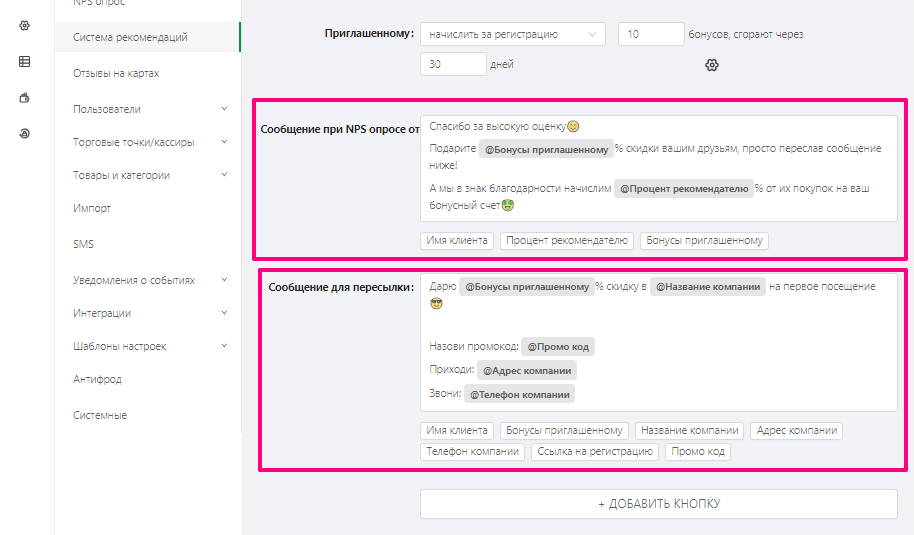Click gear icon next to the days field

[x=712, y=65]
